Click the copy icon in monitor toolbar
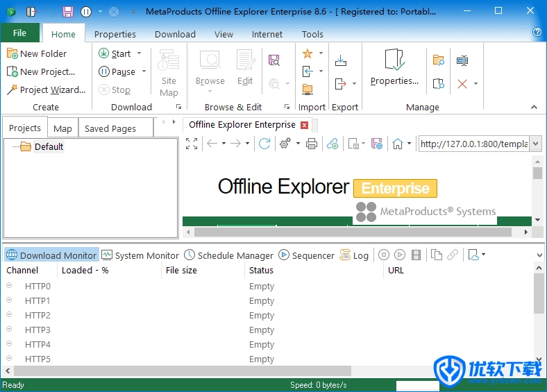 tap(436, 255)
